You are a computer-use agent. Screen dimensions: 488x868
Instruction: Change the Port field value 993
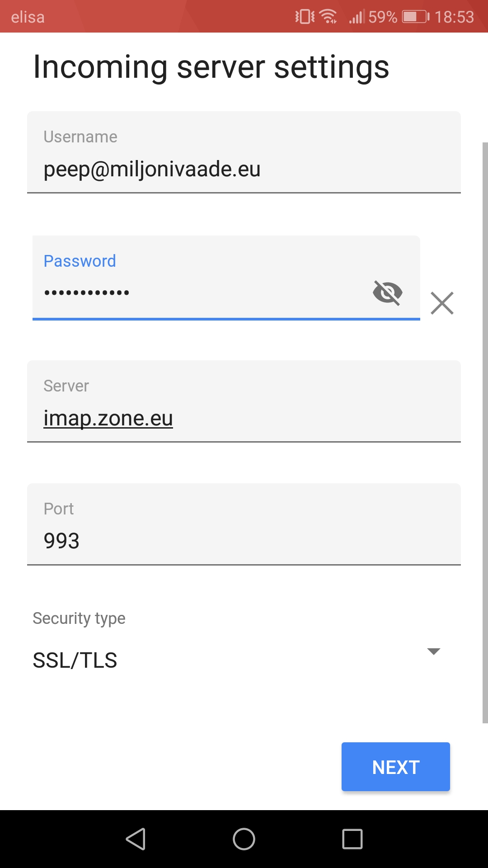pos(244,541)
